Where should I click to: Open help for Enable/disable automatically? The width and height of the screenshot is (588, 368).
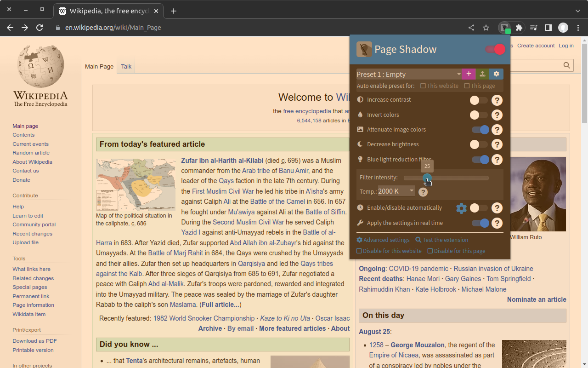(x=497, y=208)
